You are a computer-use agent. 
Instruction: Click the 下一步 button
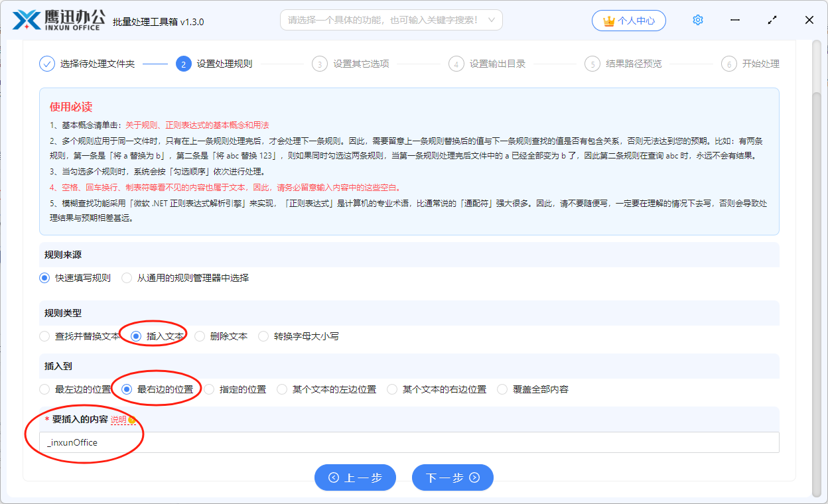tap(452, 477)
